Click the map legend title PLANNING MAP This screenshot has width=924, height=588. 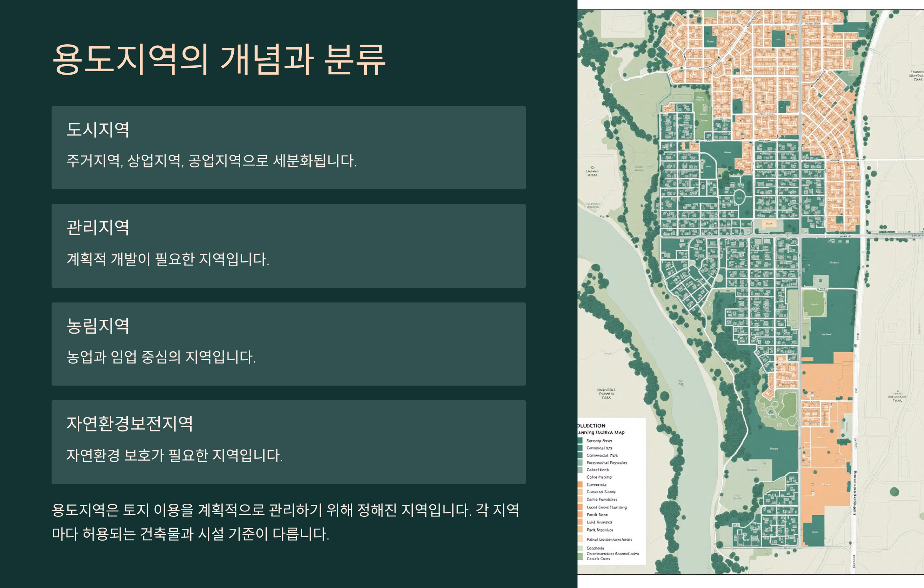tap(601, 433)
